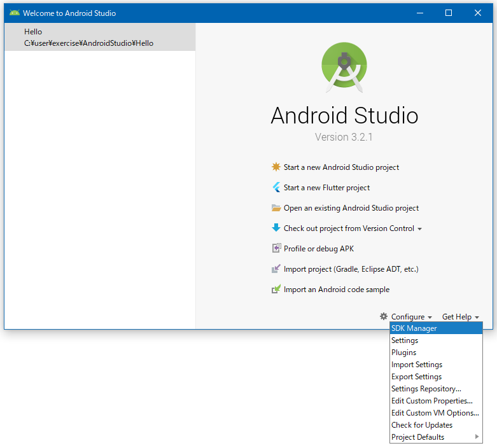Select Settings from Configure menu
This screenshot has width=497, height=448.
(436, 340)
